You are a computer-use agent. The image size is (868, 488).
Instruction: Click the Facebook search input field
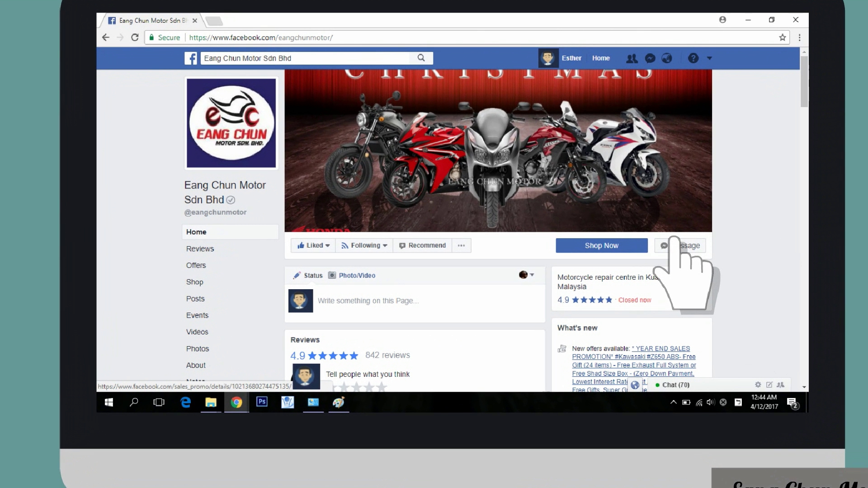[x=305, y=58]
